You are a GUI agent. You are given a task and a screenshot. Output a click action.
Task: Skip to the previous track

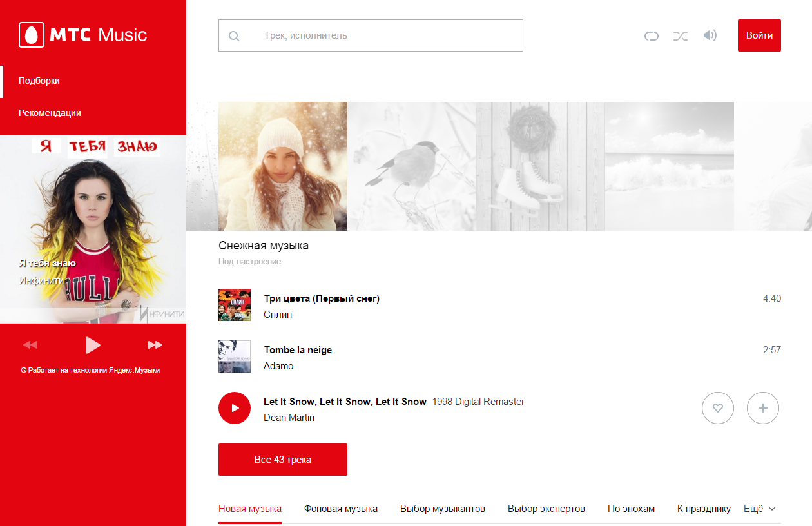click(x=30, y=345)
